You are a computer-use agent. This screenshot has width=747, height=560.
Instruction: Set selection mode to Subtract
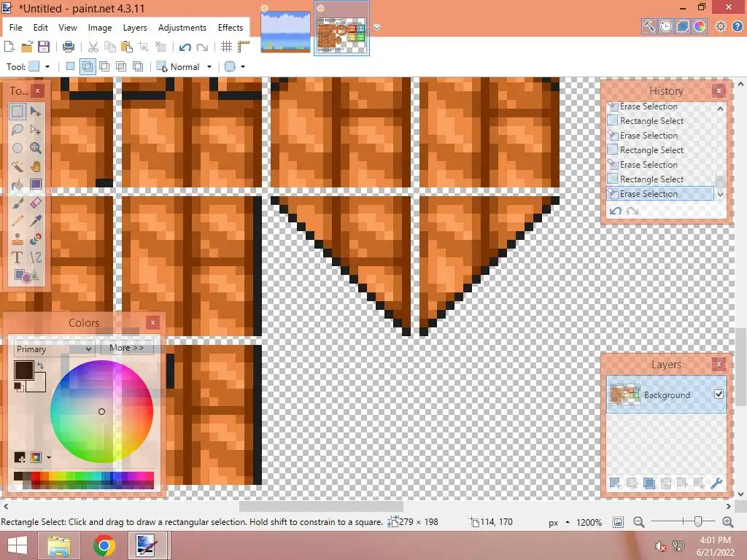tap(104, 66)
